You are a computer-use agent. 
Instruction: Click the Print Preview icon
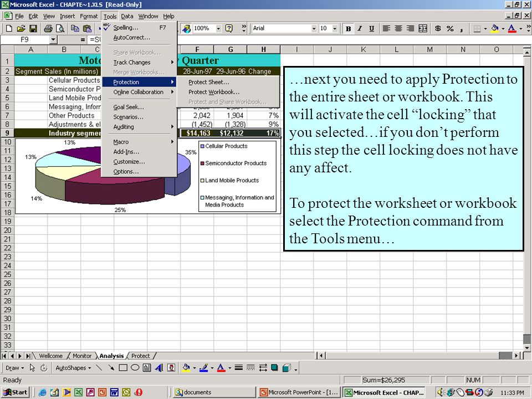click(x=60, y=28)
